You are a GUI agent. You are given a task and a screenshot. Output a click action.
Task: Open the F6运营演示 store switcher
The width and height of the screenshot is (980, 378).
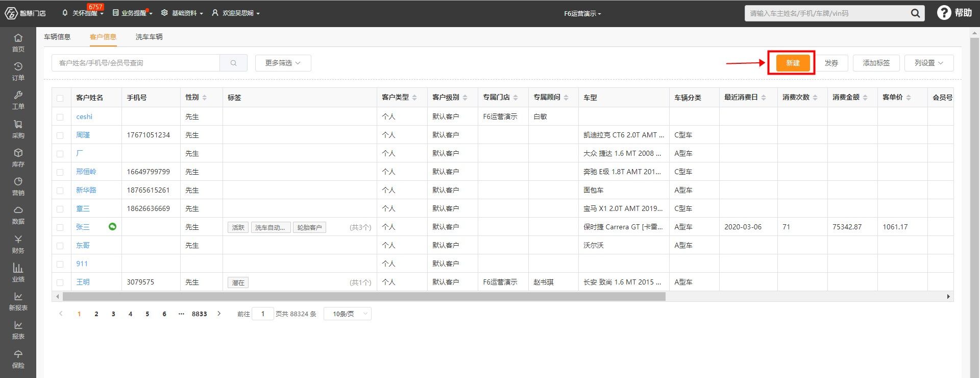582,14
